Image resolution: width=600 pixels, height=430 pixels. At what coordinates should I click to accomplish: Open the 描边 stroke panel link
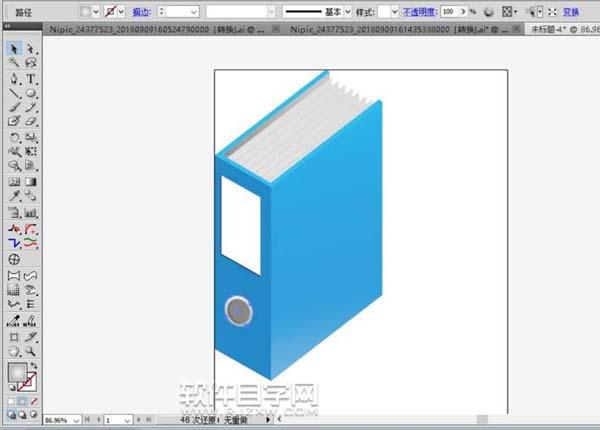click(x=141, y=12)
